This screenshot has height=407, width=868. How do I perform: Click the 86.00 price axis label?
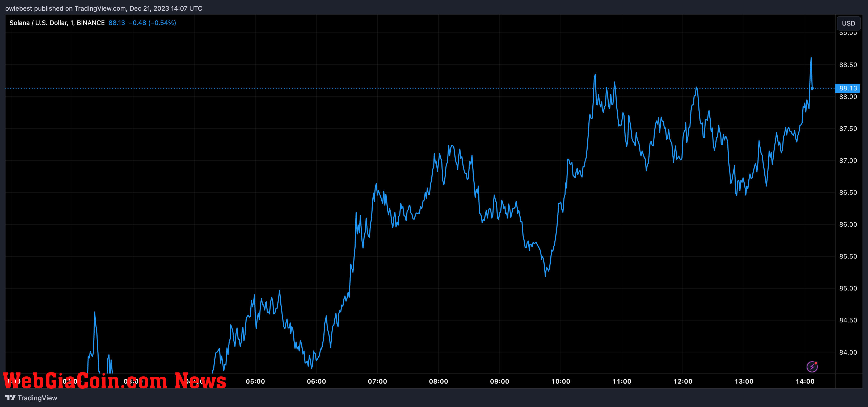click(x=848, y=225)
